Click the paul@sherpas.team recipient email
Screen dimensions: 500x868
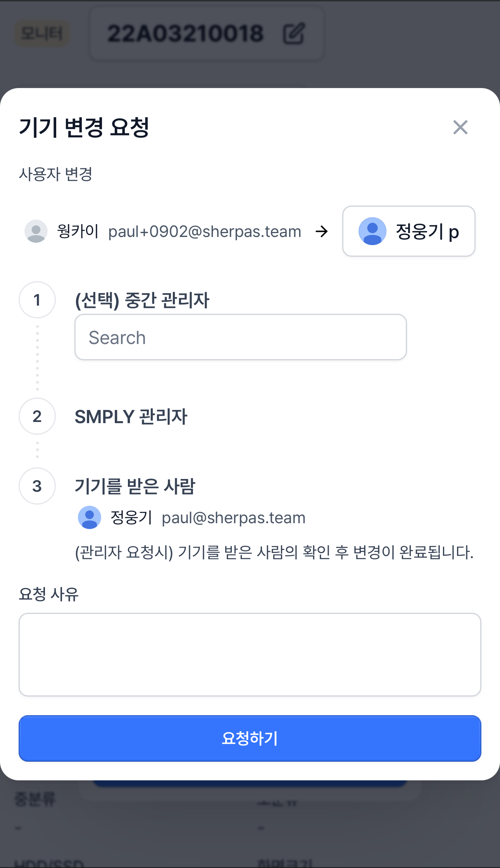[234, 518]
